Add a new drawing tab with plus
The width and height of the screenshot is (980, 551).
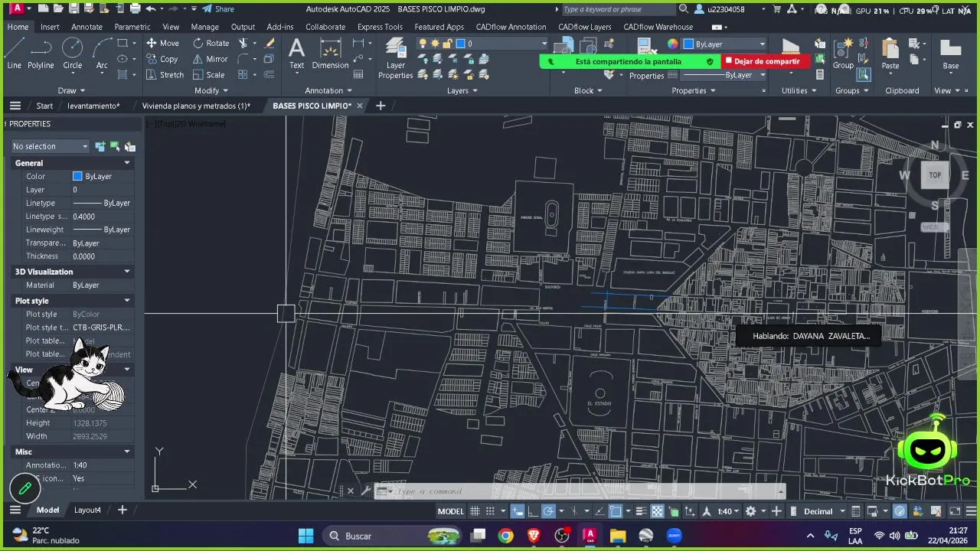tap(381, 106)
